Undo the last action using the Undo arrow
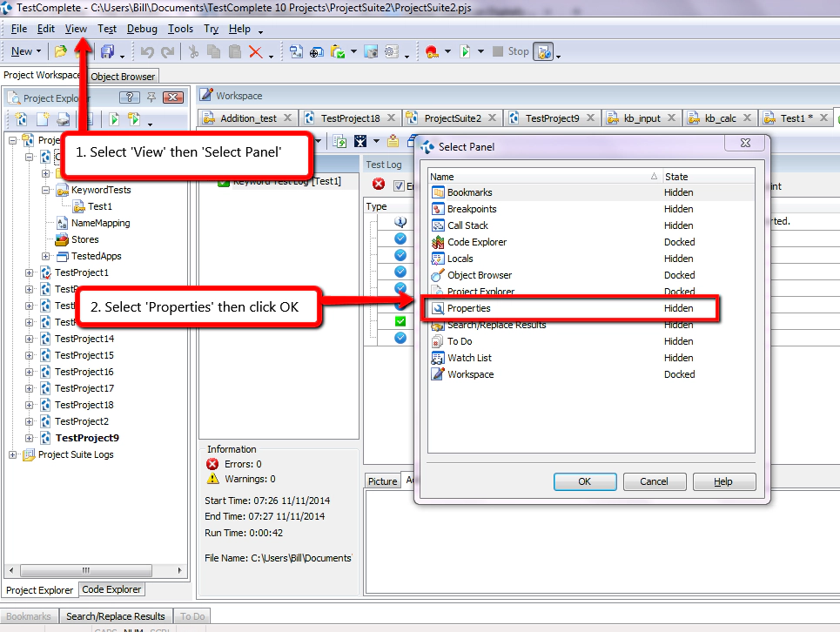This screenshot has width=840, height=632. 148,50
